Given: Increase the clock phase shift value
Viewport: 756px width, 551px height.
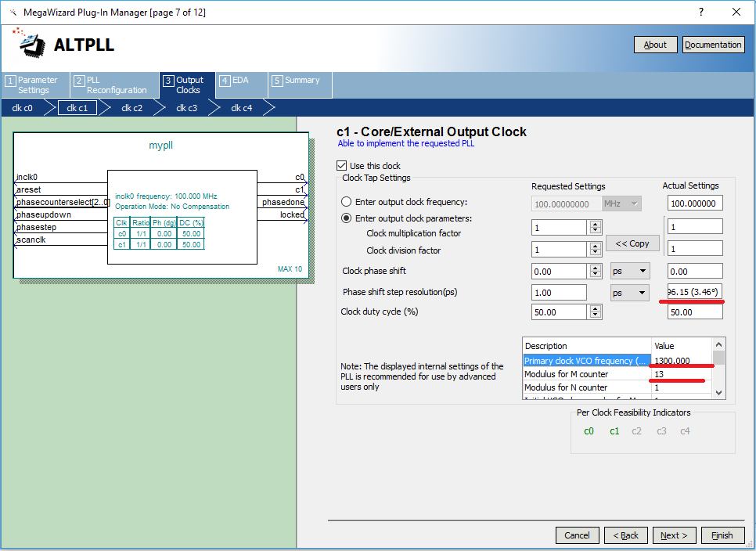Looking at the screenshot, I should pyautogui.click(x=596, y=268).
